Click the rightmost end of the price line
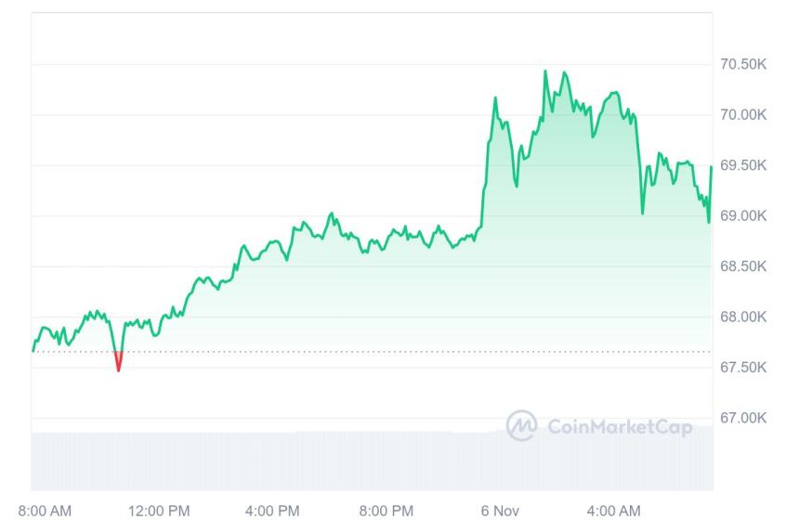Image resolution: width=799 pixels, height=532 pixels. tap(712, 167)
